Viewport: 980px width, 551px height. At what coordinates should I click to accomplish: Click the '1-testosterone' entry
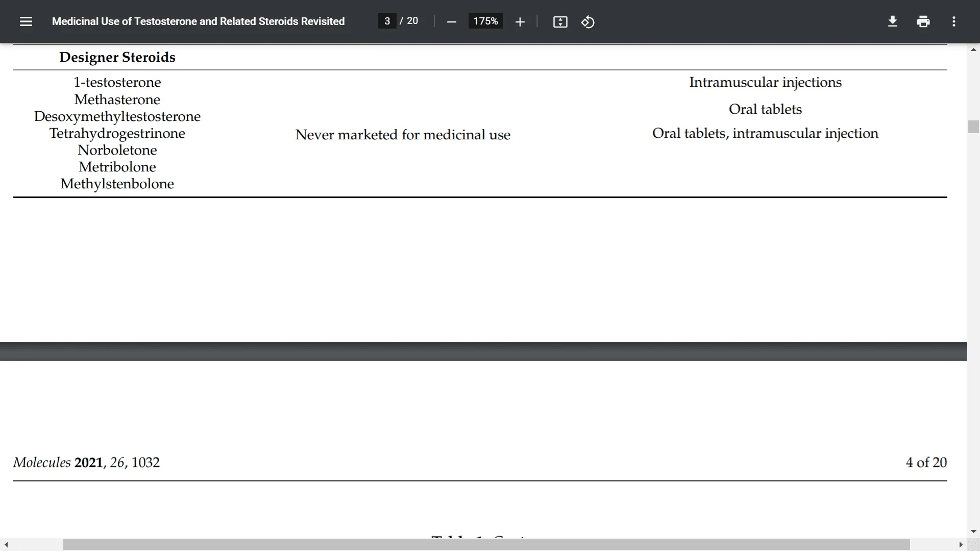click(x=117, y=82)
